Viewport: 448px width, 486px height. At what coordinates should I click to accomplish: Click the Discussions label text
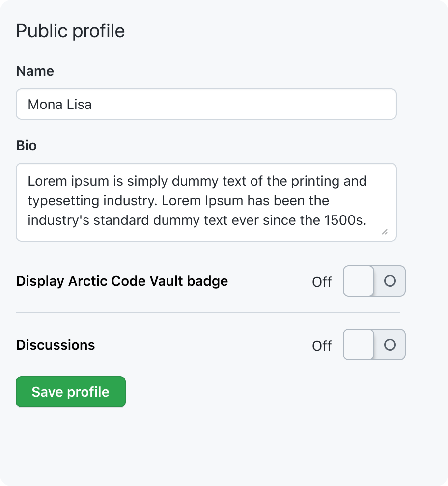[56, 345]
